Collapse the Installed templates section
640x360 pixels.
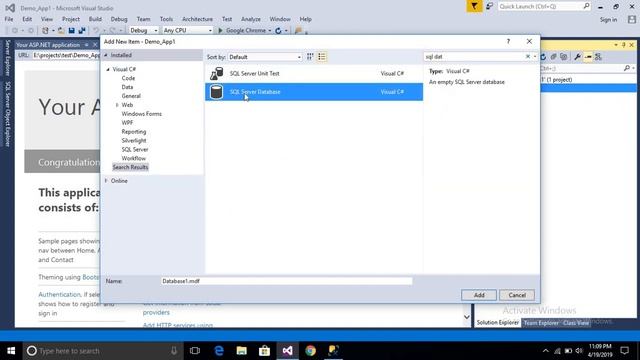[106, 55]
